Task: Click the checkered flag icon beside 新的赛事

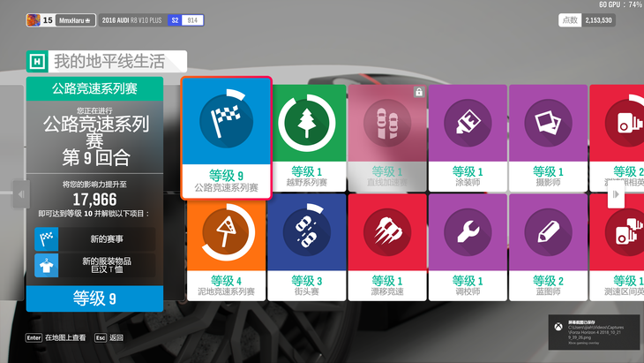Action: click(47, 238)
